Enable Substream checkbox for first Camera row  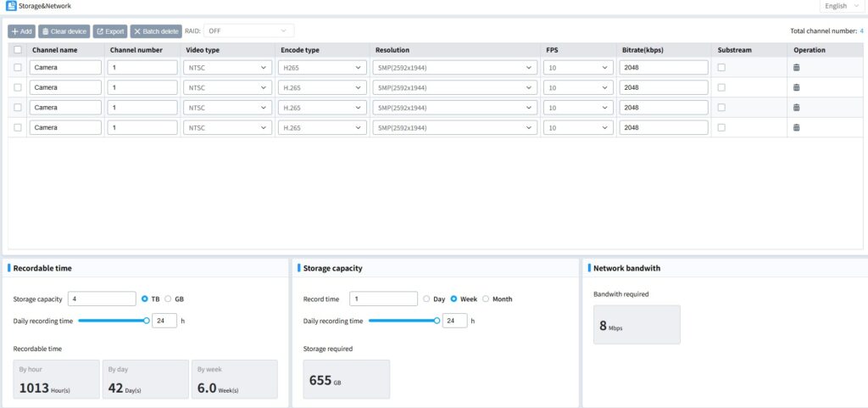point(721,68)
